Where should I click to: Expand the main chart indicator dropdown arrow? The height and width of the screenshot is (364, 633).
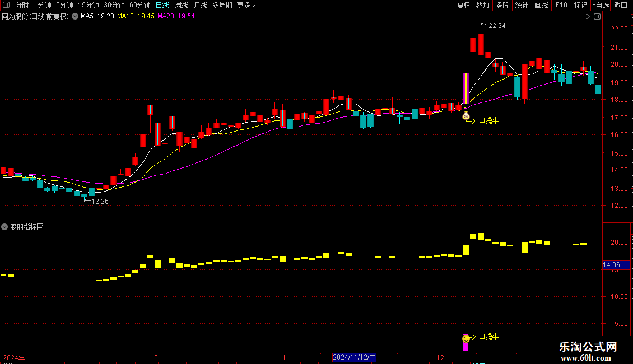coord(75,17)
